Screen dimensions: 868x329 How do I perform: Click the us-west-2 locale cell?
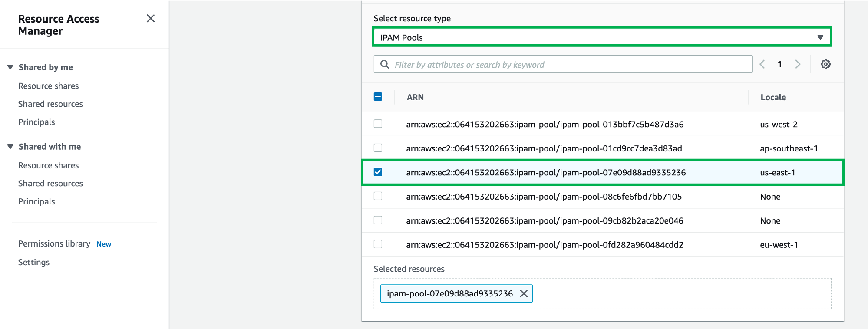pyautogui.click(x=779, y=125)
